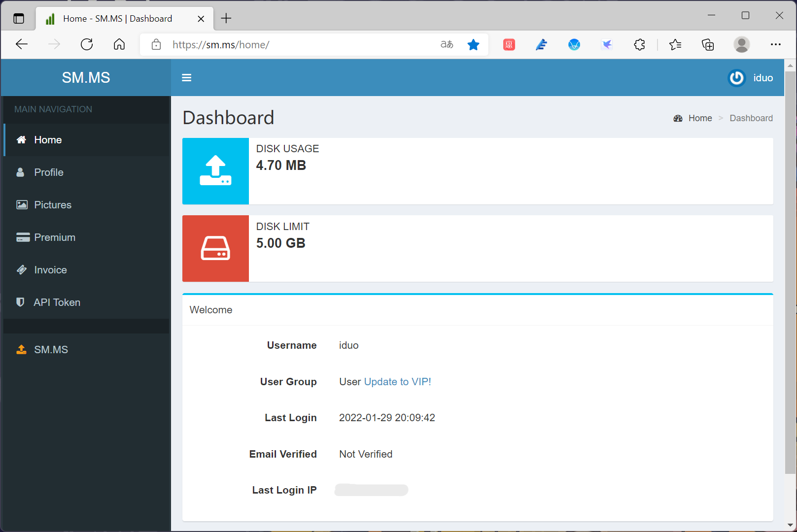Open the iduo user account menu
Screen dimensions: 797x532
751,78
